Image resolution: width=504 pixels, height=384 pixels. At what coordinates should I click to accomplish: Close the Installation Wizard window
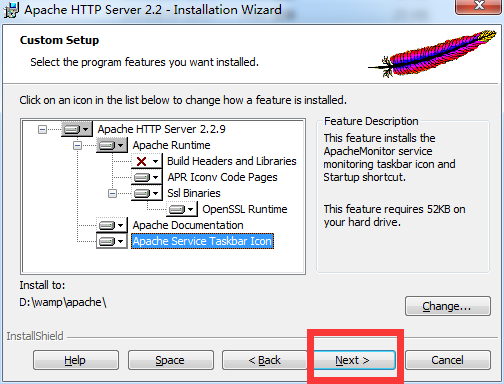tap(479, 6)
